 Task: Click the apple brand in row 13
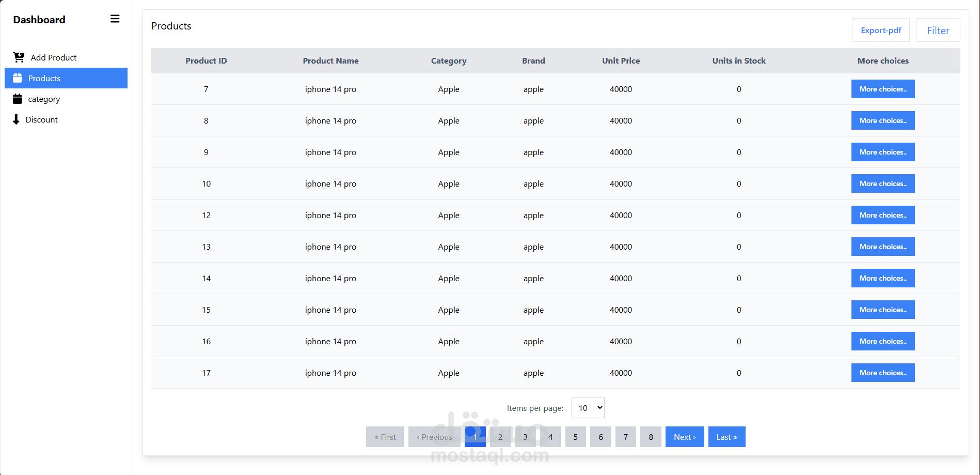[533, 247]
